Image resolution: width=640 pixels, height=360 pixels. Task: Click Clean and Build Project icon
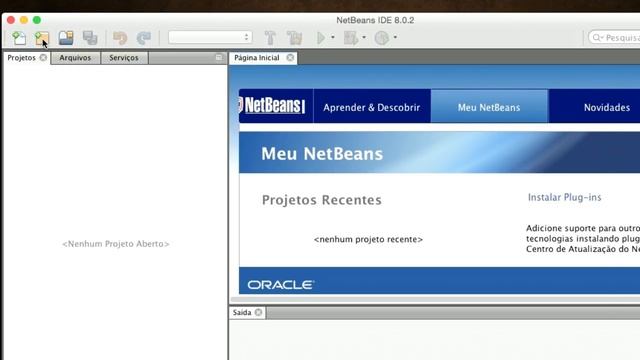pos(294,38)
